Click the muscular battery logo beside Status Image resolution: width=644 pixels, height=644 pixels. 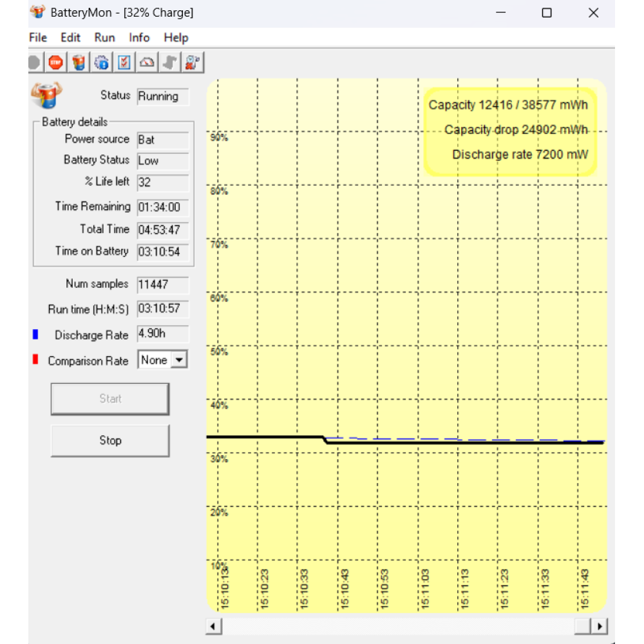coord(46,96)
